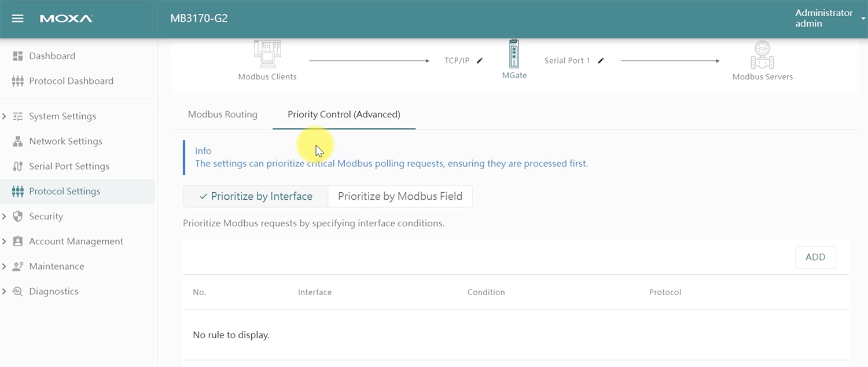
Task: Select the Priority Control (Advanced) tab
Action: (x=344, y=115)
